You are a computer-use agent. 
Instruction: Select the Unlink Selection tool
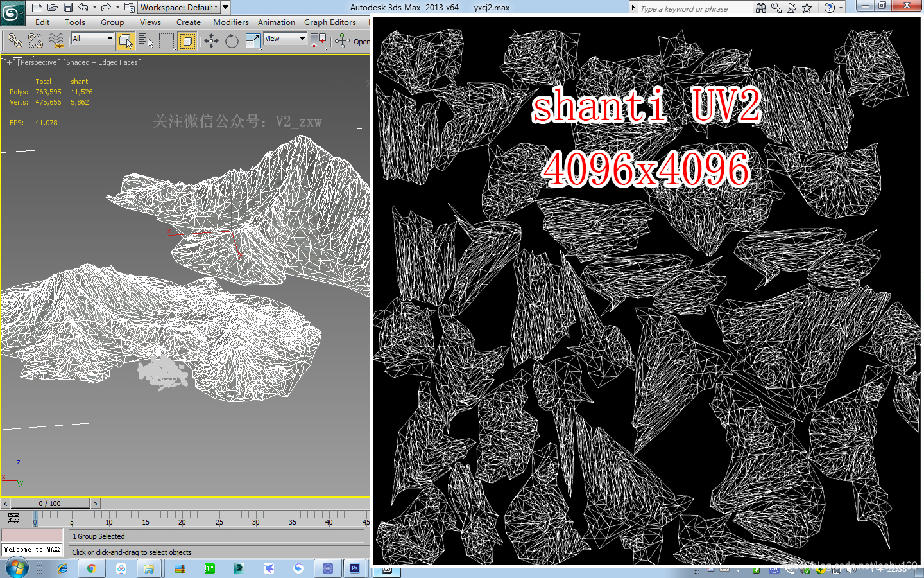35,41
